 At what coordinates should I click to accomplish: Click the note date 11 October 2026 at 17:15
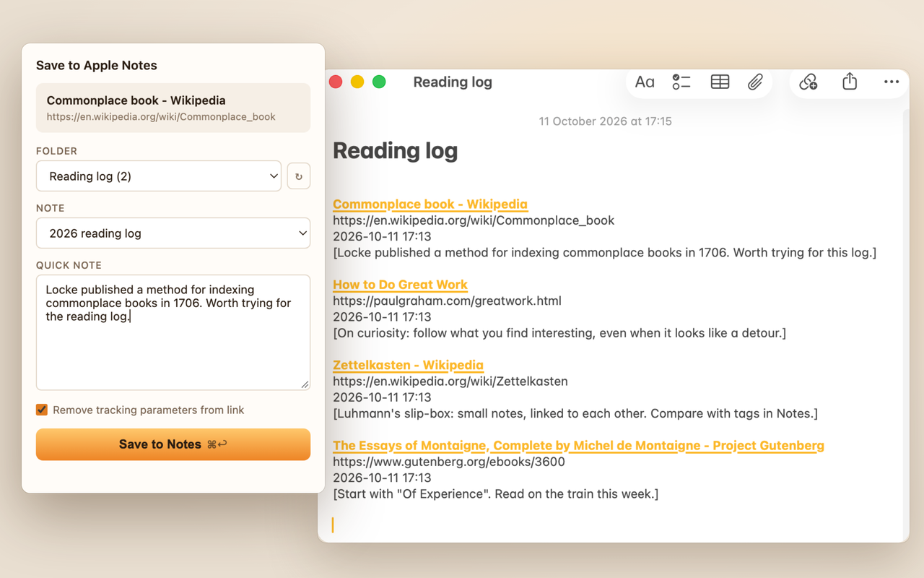[606, 121]
